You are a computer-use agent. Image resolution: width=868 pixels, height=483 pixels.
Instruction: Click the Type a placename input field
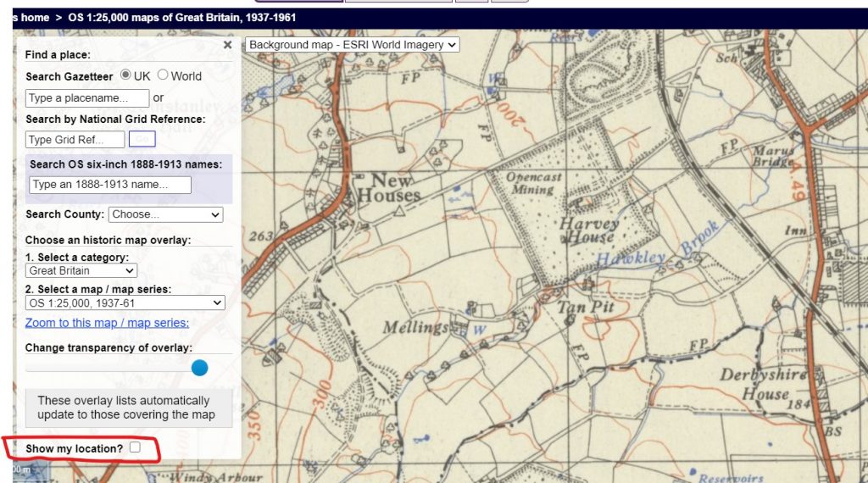click(x=87, y=98)
